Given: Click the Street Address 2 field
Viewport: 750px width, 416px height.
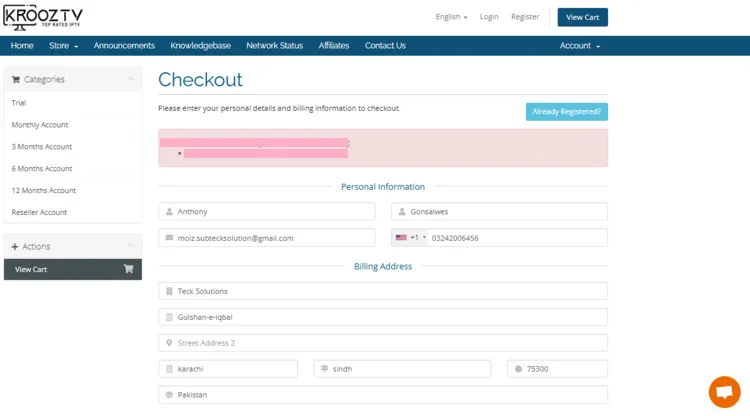Looking at the screenshot, I should click(383, 343).
